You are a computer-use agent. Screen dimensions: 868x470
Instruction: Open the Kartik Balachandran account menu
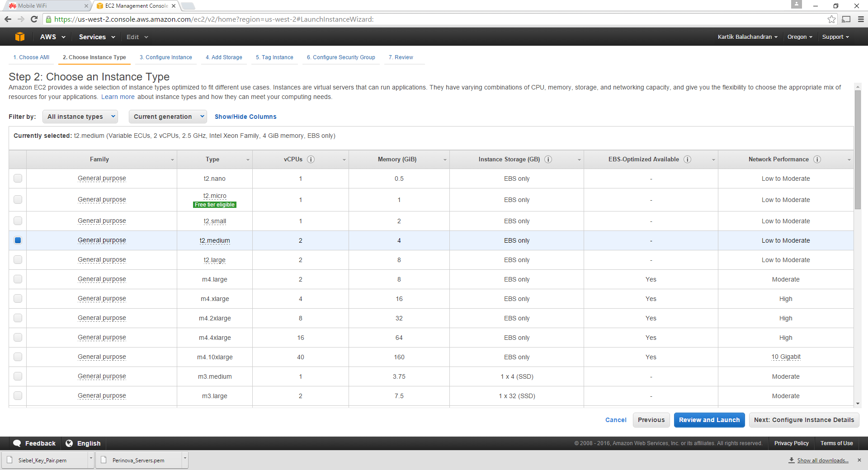pos(747,37)
